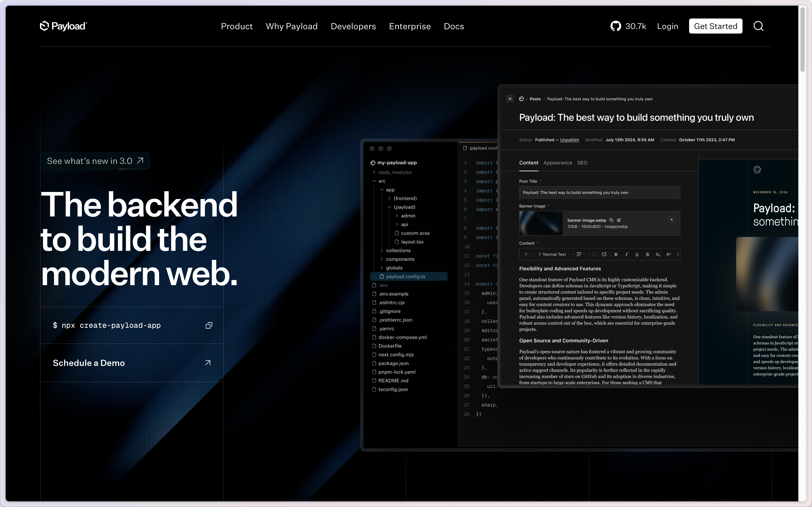
Task: Click the Post Title input field
Action: click(599, 193)
